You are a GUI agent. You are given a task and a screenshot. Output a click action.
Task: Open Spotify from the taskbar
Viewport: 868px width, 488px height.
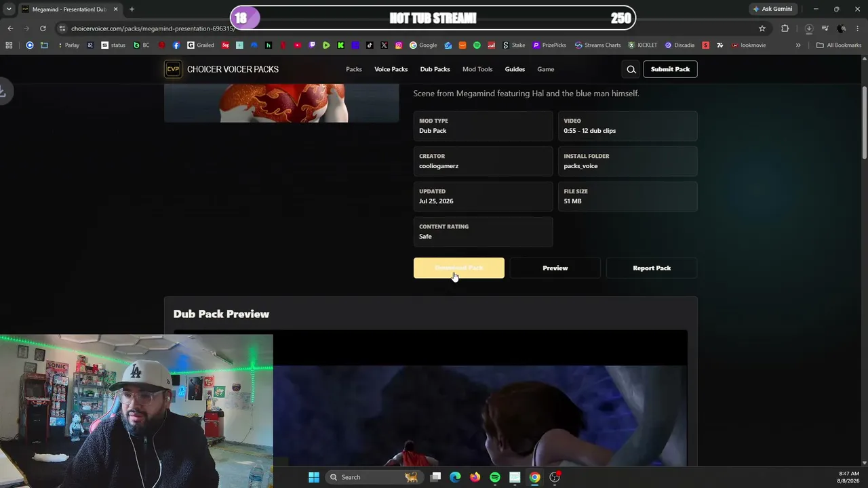[x=495, y=477]
